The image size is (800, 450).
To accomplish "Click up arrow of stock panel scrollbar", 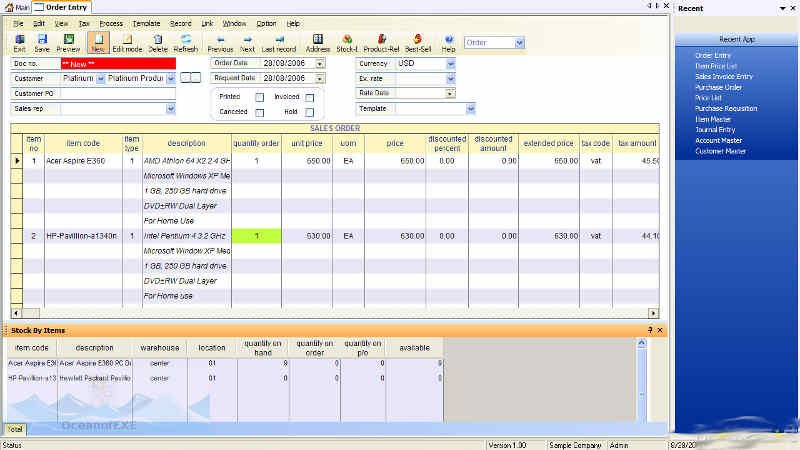I will point(641,343).
